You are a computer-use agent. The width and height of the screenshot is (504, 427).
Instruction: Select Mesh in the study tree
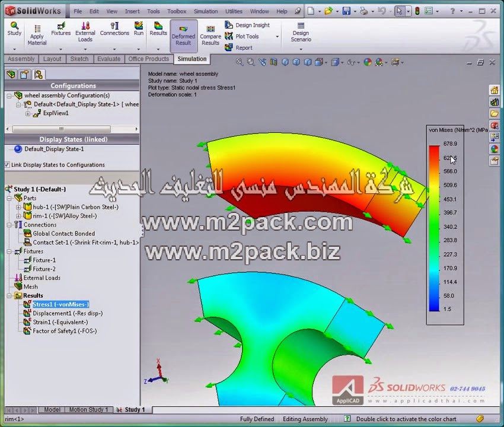click(x=30, y=286)
